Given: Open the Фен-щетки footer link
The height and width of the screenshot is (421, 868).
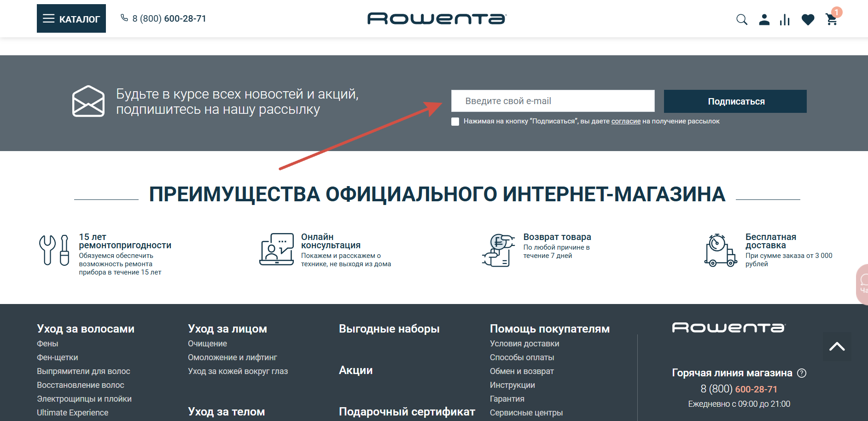Looking at the screenshot, I should pyautogui.click(x=58, y=357).
